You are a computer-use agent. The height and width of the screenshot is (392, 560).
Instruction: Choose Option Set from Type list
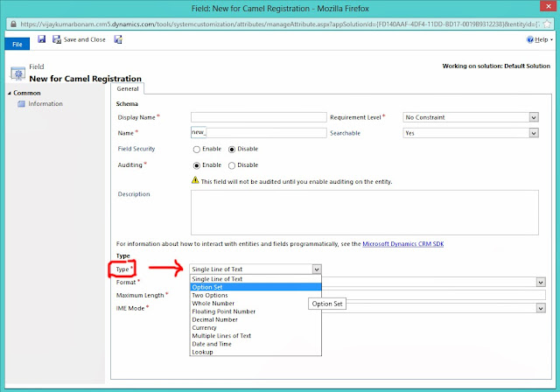tap(255, 287)
